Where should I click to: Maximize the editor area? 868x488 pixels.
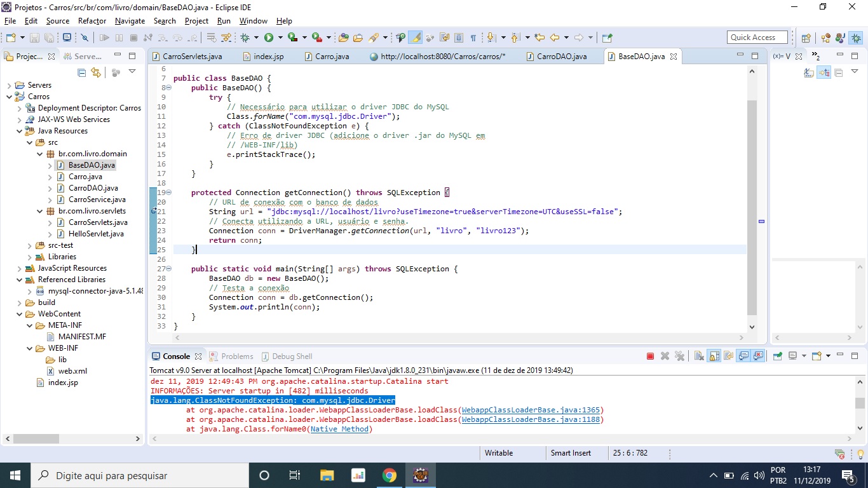[755, 56]
